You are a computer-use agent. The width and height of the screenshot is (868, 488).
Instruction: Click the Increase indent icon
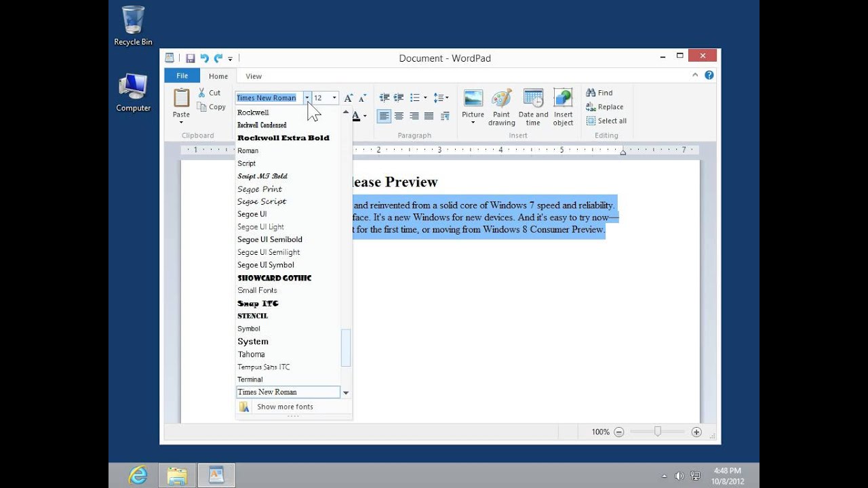point(399,98)
